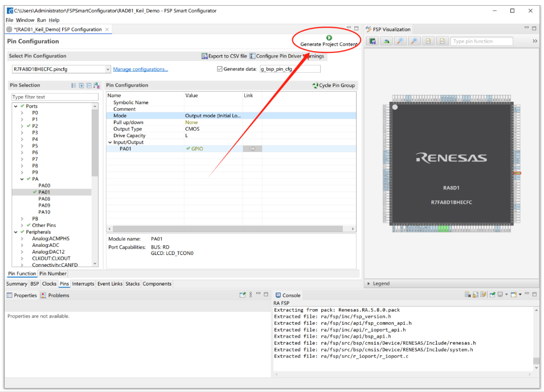Toggle the Generate data checkbox
The width and height of the screenshot is (544, 392).
(x=220, y=69)
